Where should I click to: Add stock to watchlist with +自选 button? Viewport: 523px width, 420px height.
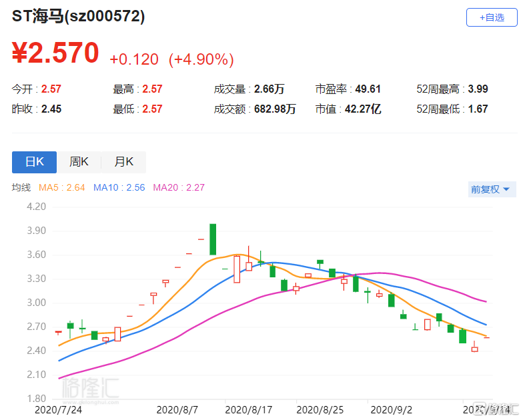tap(492, 17)
